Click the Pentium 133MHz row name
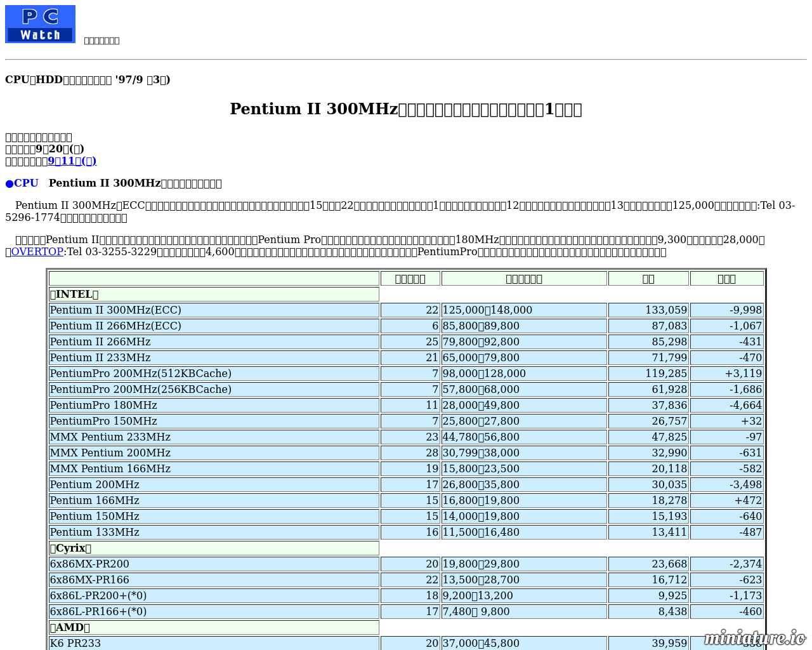This screenshot has height=650, width=812. click(95, 532)
